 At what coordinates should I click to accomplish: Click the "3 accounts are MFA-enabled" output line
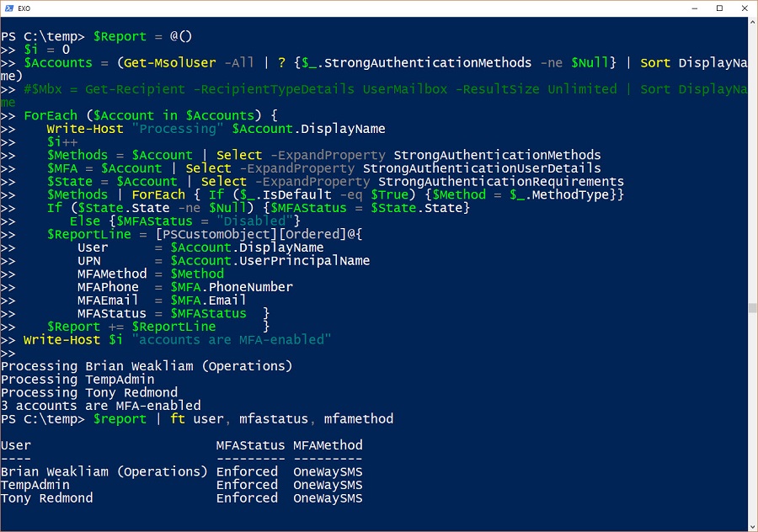(x=101, y=406)
